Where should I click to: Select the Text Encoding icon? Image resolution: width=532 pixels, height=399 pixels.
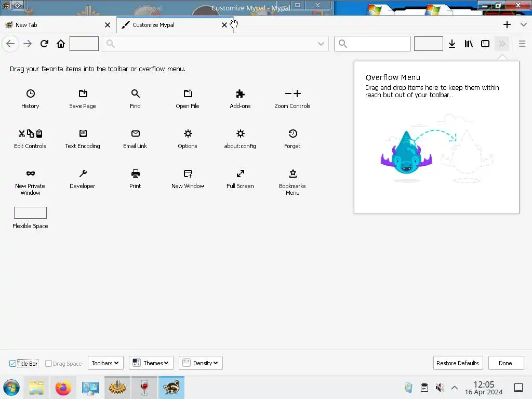[83, 134]
